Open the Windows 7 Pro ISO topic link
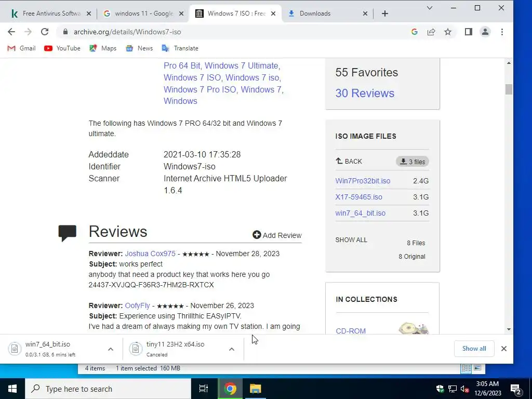The image size is (532, 399). tap(200, 89)
